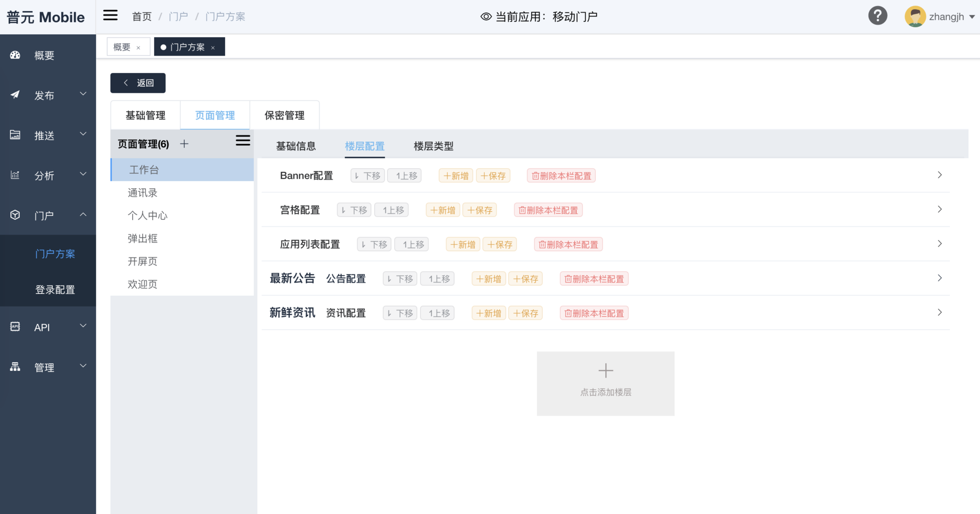Select 通讯录 in the page list
This screenshot has height=514, width=980.
pos(142,193)
